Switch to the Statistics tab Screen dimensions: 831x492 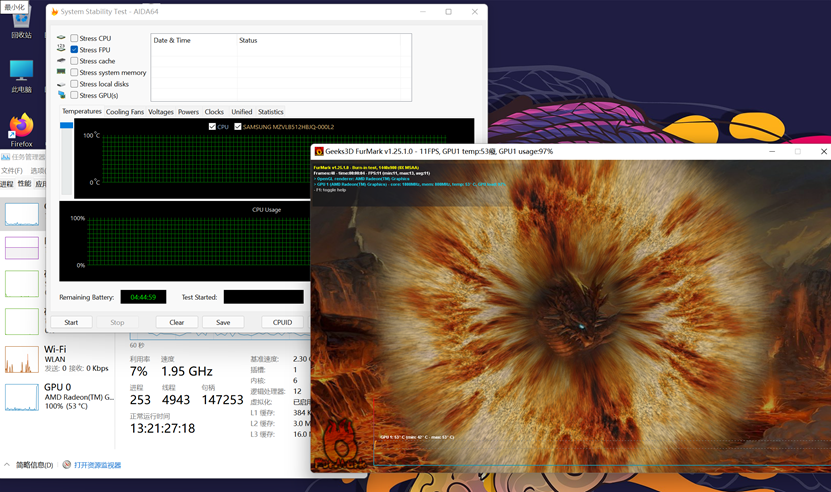pyautogui.click(x=271, y=112)
